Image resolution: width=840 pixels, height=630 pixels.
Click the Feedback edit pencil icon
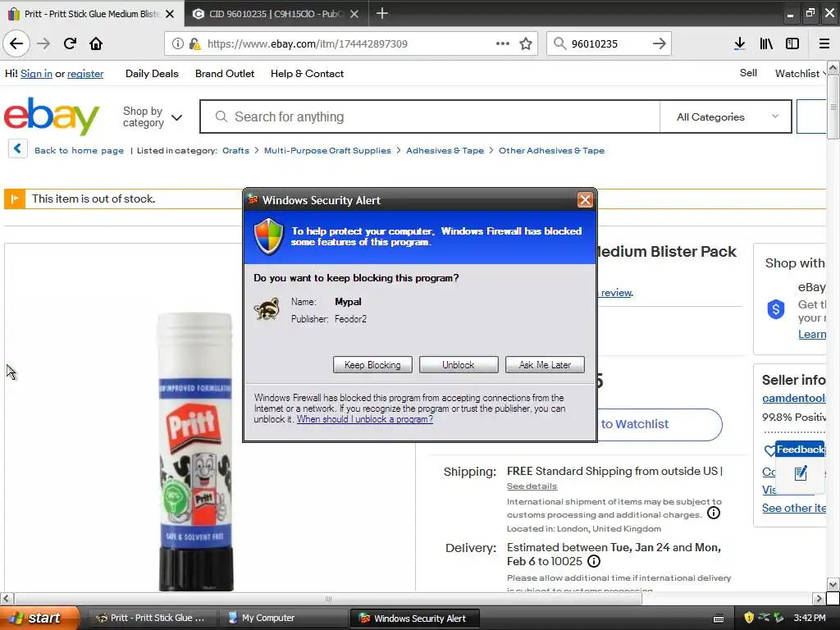tap(801, 473)
